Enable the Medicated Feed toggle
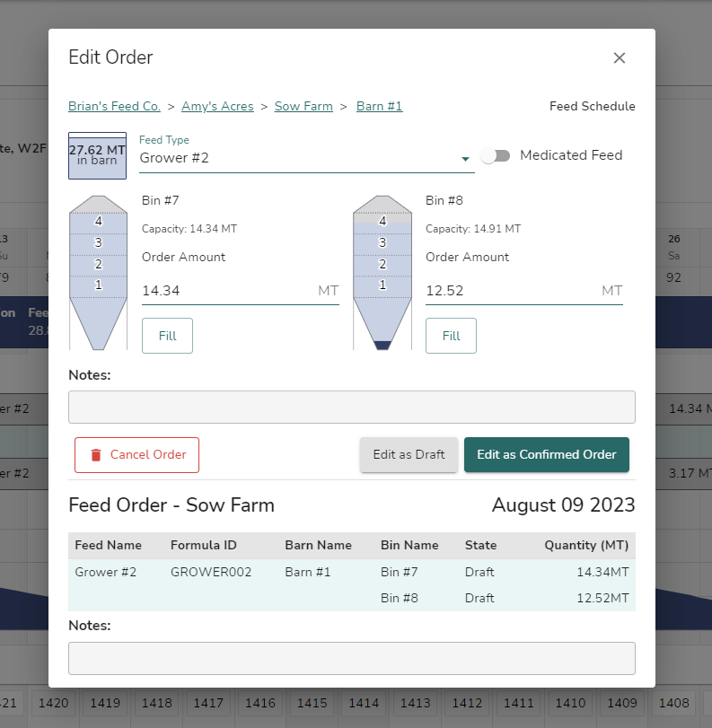The width and height of the screenshot is (712, 728). click(496, 155)
